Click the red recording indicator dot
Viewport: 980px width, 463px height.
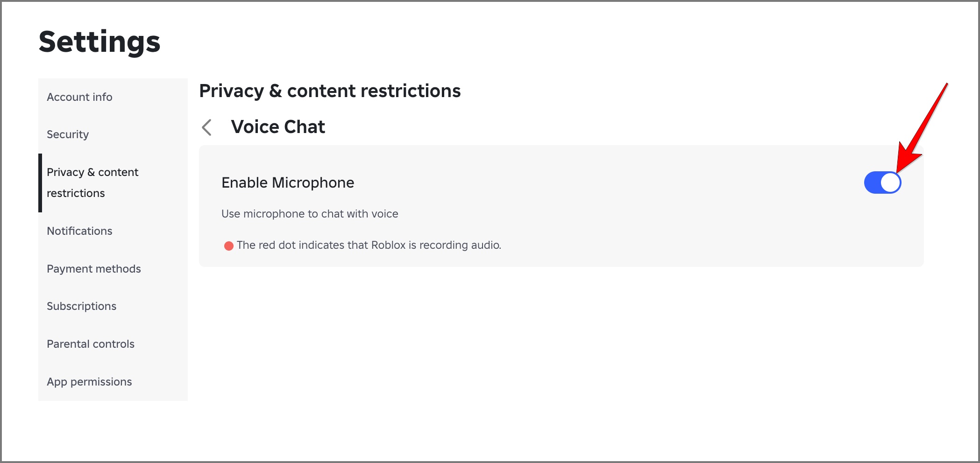pyautogui.click(x=228, y=245)
